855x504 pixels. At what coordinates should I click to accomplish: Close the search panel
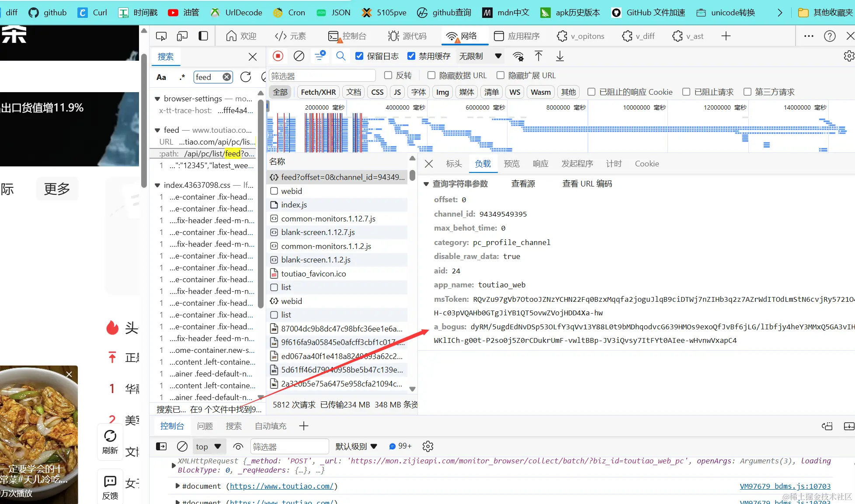(x=253, y=57)
